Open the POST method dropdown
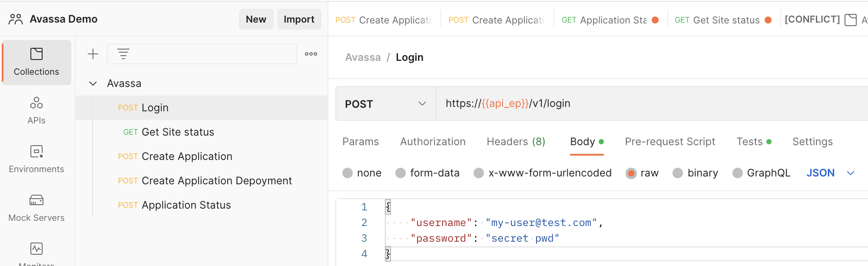This screenshot has height=266, width=868. (x=385, y=103)
